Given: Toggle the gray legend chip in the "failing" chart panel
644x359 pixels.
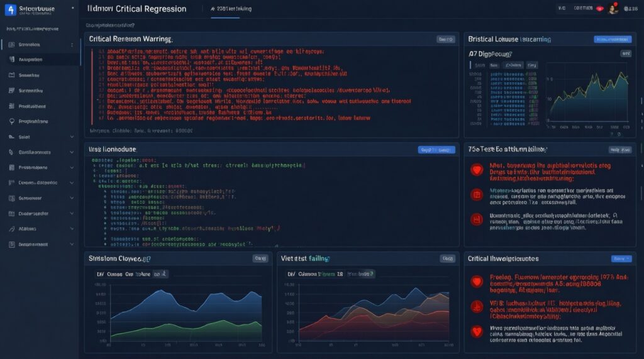Looking at the screenshot, I should click(x=360, y=274).
